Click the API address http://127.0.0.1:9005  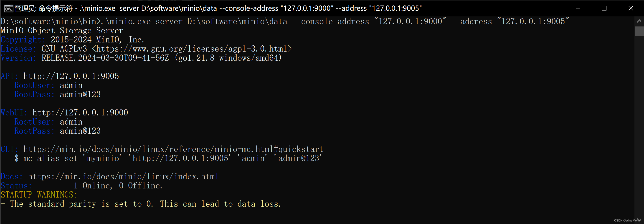coord(71,76)
